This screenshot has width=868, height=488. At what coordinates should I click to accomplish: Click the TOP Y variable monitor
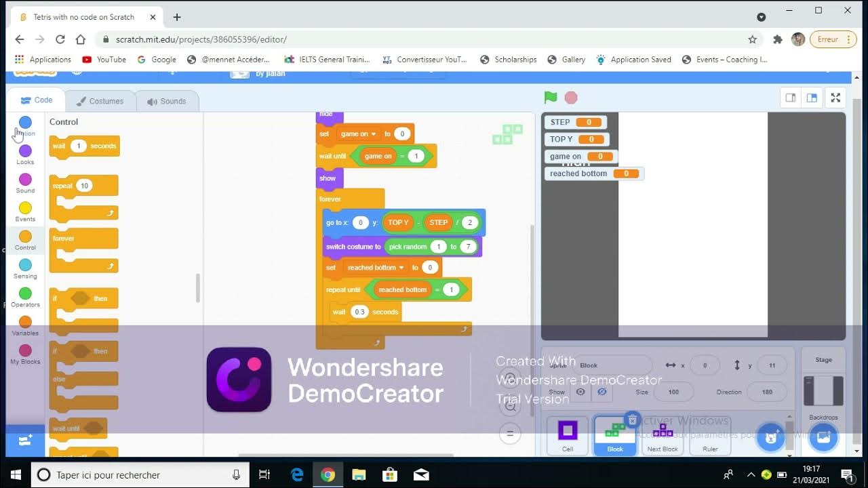click(x=576, y=140)
